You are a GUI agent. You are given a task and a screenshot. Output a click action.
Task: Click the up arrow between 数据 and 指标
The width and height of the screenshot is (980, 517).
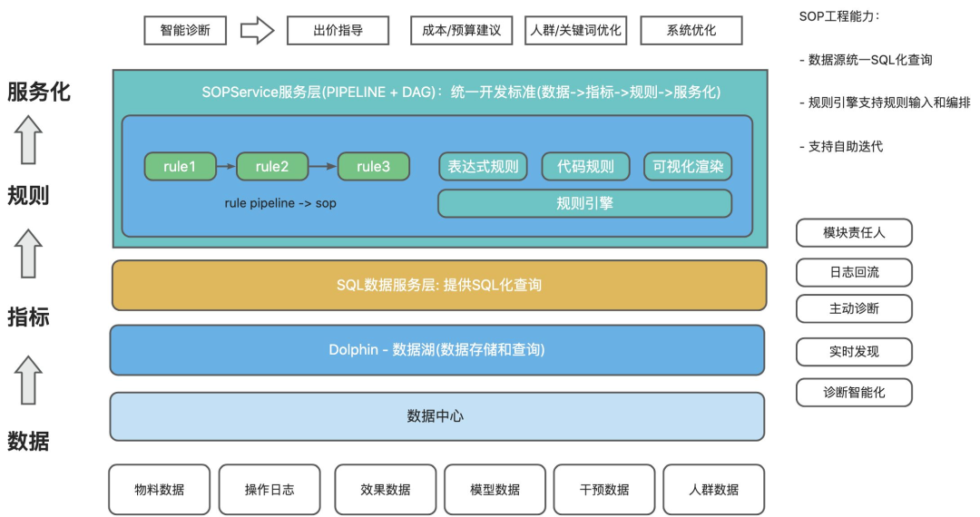(29, 380)
